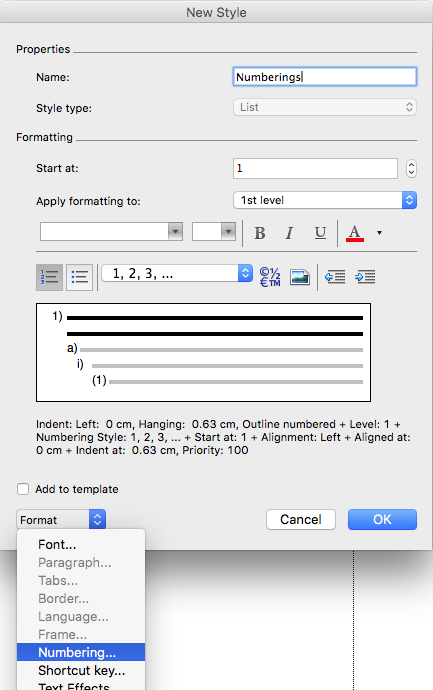The image size is (433, 690).
Task: Enable Add to template checkbox
Action: pos(23,489)
